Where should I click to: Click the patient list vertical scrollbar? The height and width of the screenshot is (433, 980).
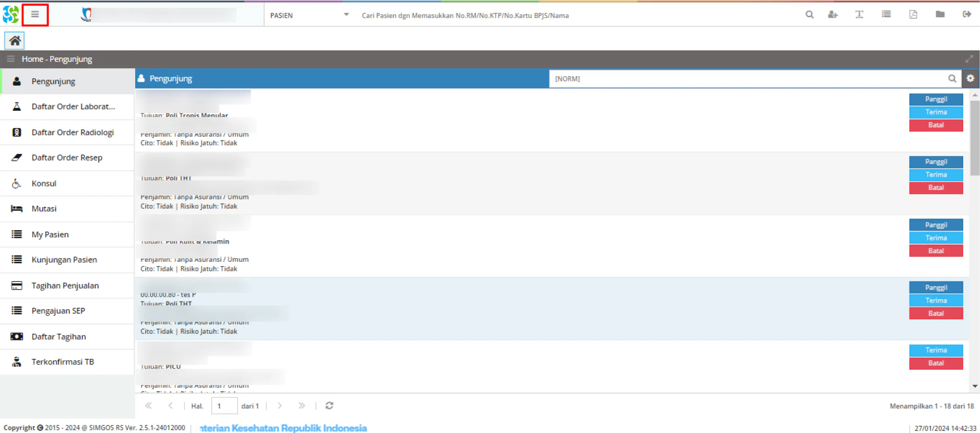975,138
